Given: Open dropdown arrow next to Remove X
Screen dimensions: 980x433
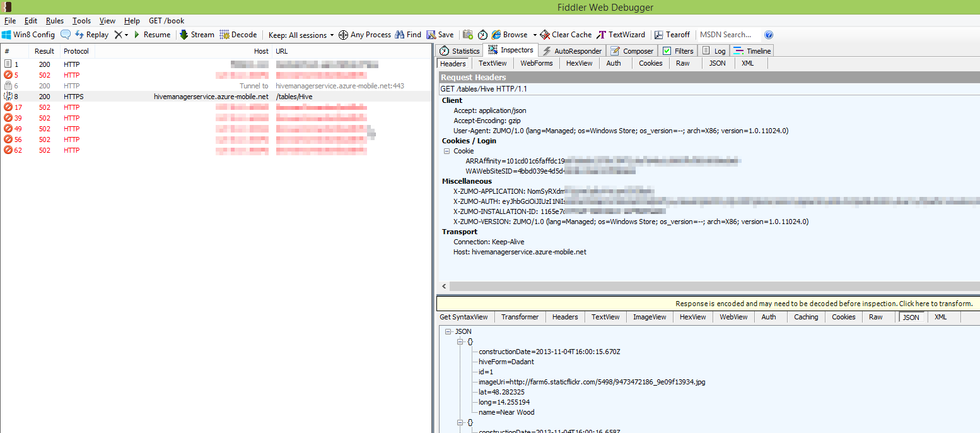Looking at the screenshot, I should coord(126,35).
